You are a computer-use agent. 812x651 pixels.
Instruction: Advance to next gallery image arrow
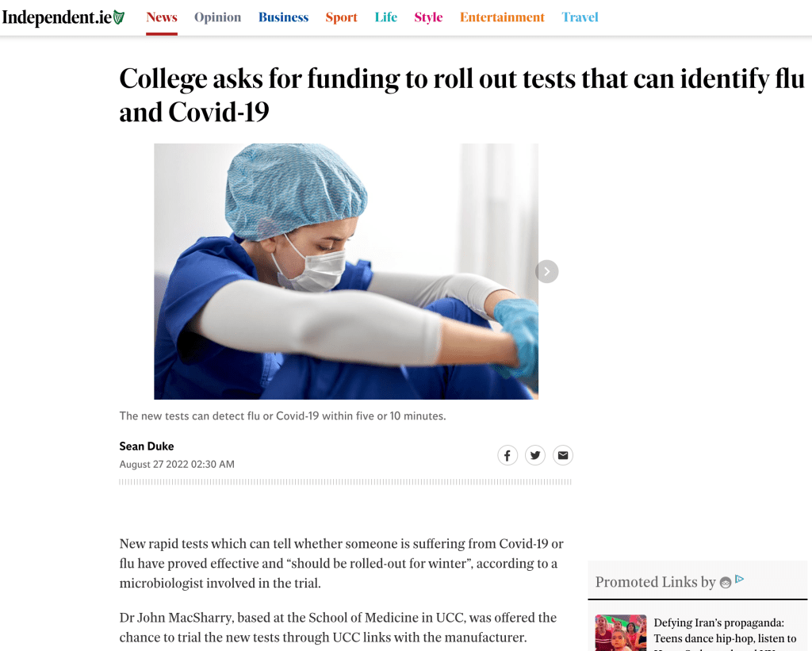pyautogui.click(x=547, y=271)
